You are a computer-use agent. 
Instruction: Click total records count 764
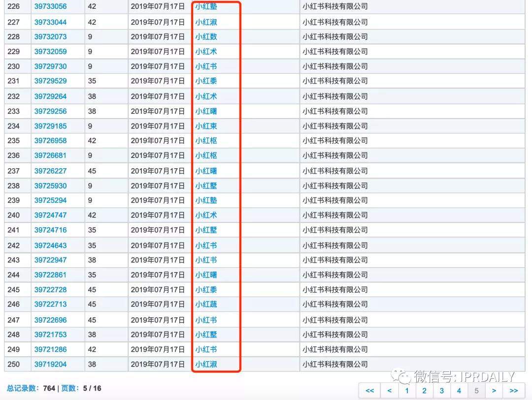pyautogui.click(x=49, y=388)
